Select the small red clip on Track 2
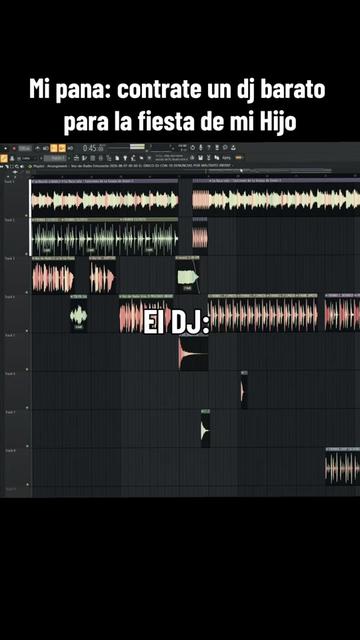The height and width of the screenshot is (640, 360). click(200, 237)
